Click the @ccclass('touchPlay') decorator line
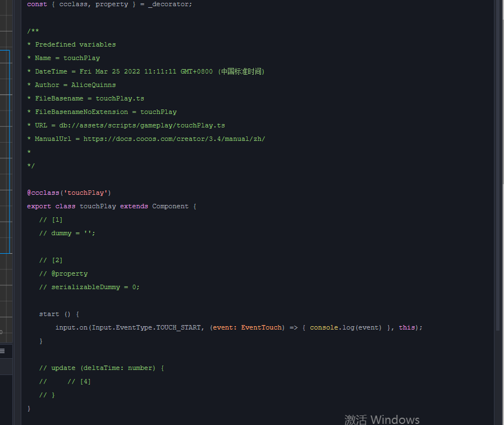Viewport: 504px width, 425px height. point(69,193)
